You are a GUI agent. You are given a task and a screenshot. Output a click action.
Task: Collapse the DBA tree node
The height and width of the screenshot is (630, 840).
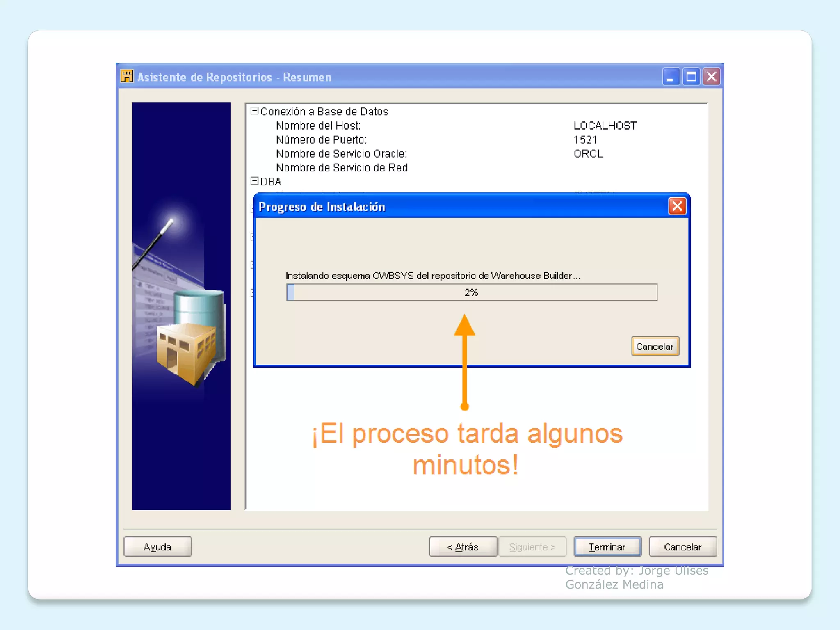[255, 181]
